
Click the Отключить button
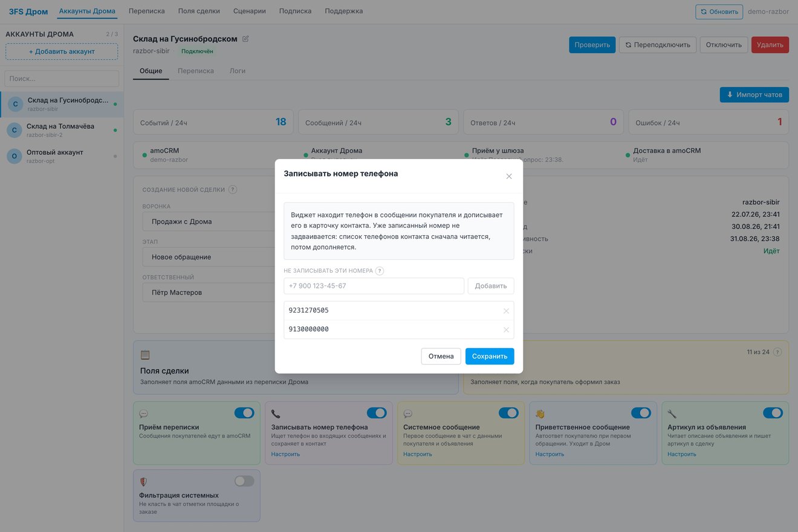pyautogui.click(x=724, y=45)
